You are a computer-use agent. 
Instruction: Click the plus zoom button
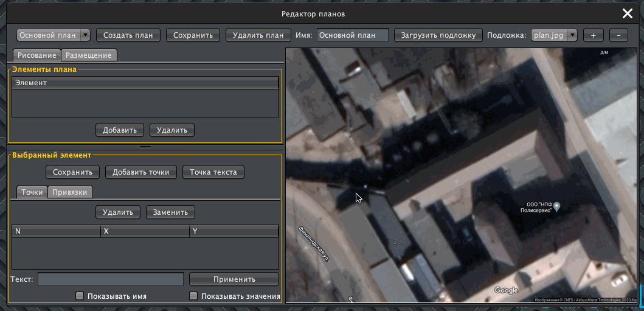point(593,35)
